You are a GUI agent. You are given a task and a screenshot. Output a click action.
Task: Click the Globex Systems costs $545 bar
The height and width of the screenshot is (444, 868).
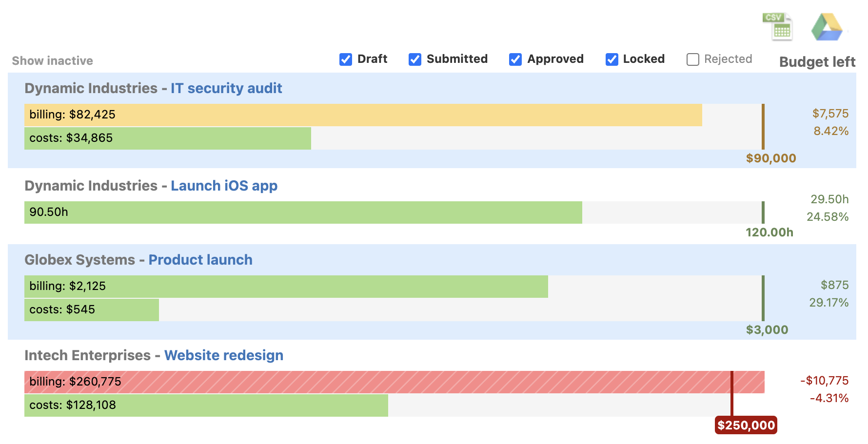(x=92, y=310)
